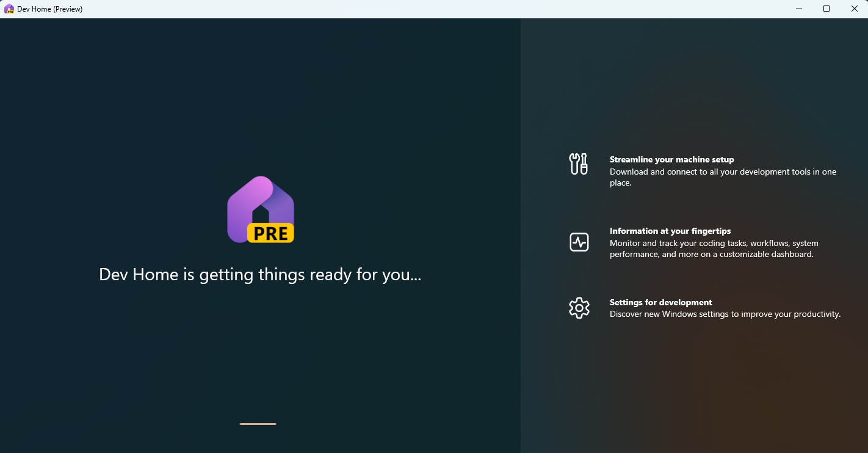868x453 pixels.
Task: Click the 'Streamline your machine setup' heading
Action: point(672,159)
